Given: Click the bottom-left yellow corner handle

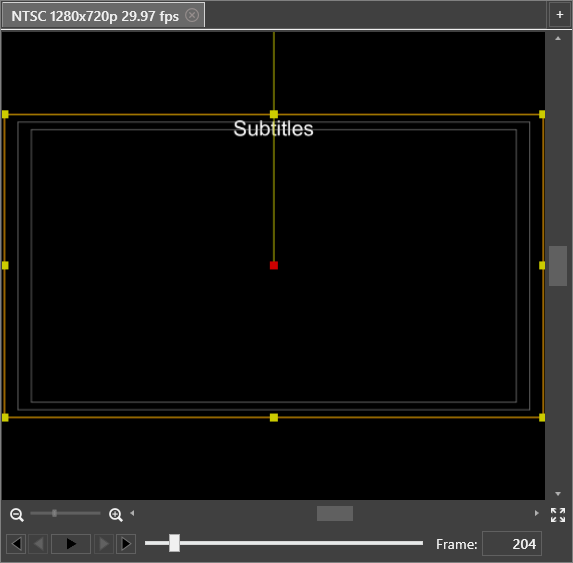Looking at the screenshot, I should (x=5, y=417).
